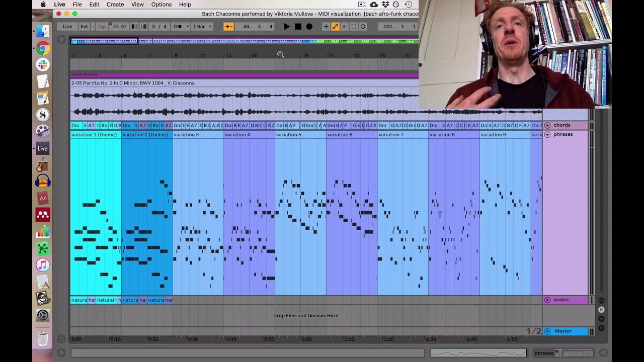Open Audacity headphones icon in Dock
644x362 pixels.
pos(43,182)
